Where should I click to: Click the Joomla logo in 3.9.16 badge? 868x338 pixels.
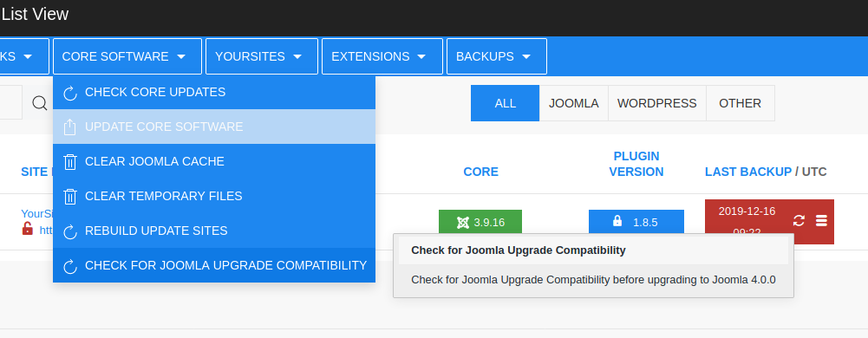tap(463, 223)
